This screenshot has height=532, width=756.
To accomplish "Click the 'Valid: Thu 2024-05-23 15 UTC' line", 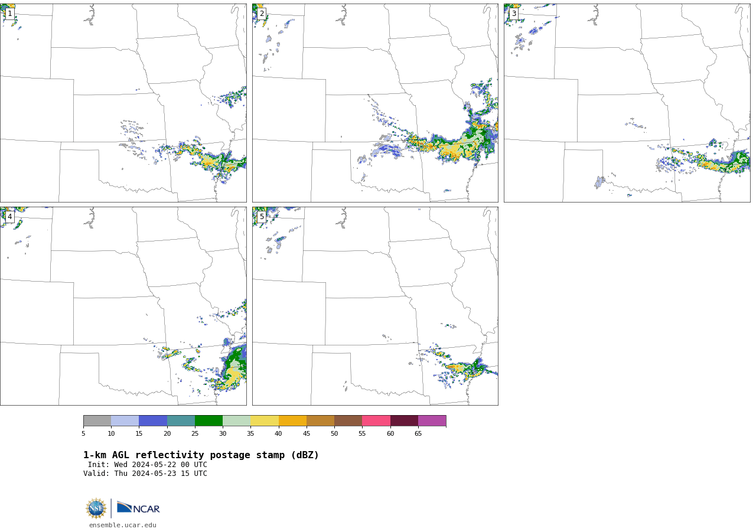I will (145, 474).
